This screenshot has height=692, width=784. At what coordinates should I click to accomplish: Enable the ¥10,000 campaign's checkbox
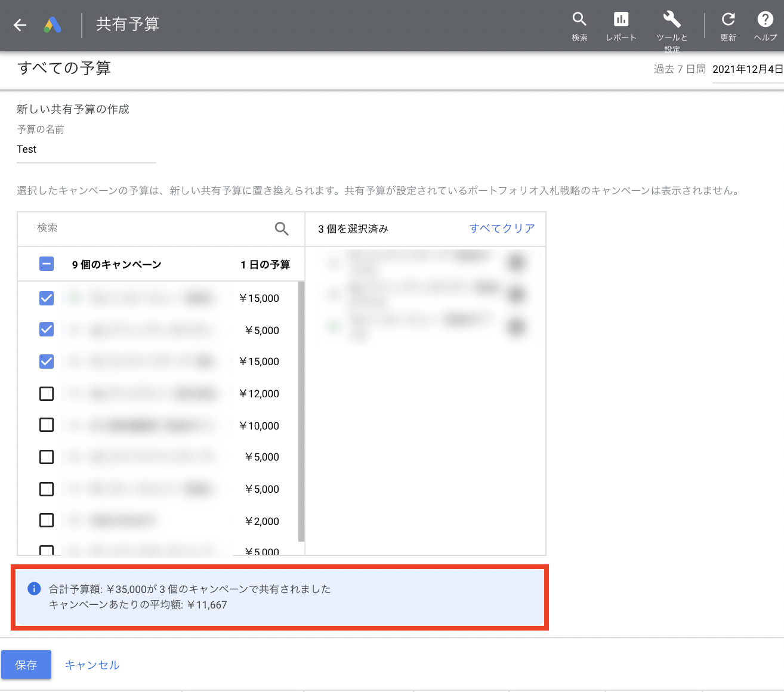(47, 425)
